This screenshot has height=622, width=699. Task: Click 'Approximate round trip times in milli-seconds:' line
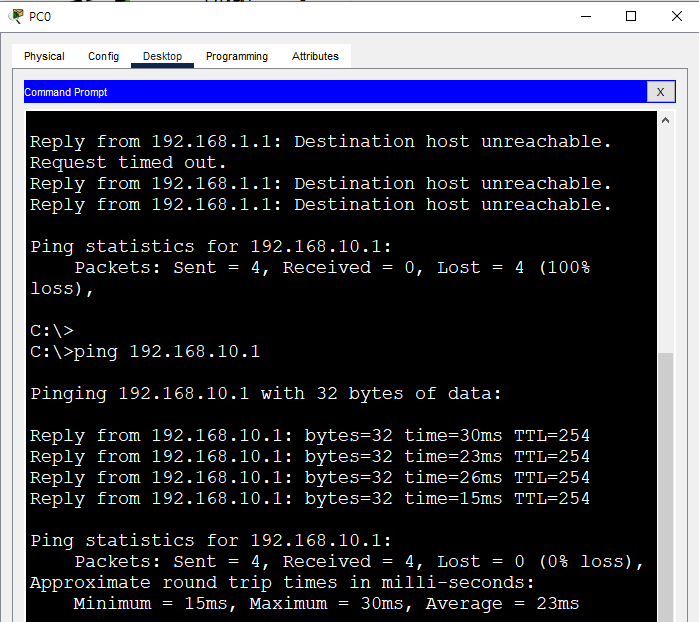pos(282,583)
